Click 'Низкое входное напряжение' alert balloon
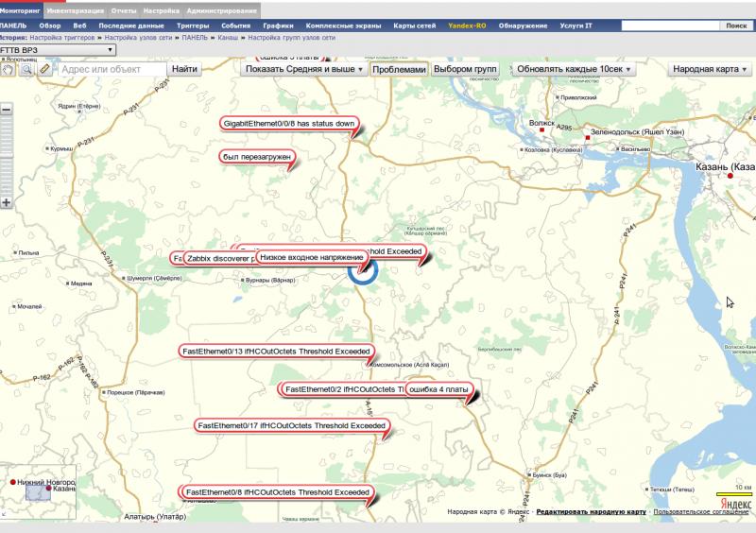 (x=312, y=258)
